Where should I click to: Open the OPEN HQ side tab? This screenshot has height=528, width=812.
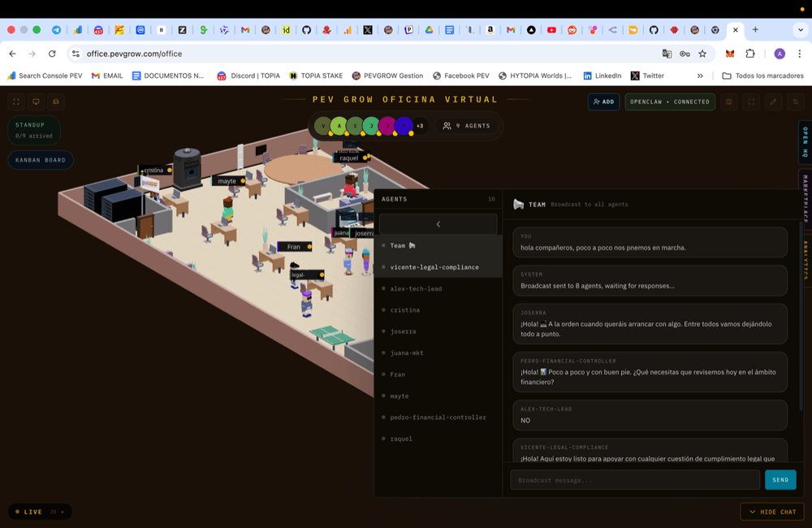806,142
